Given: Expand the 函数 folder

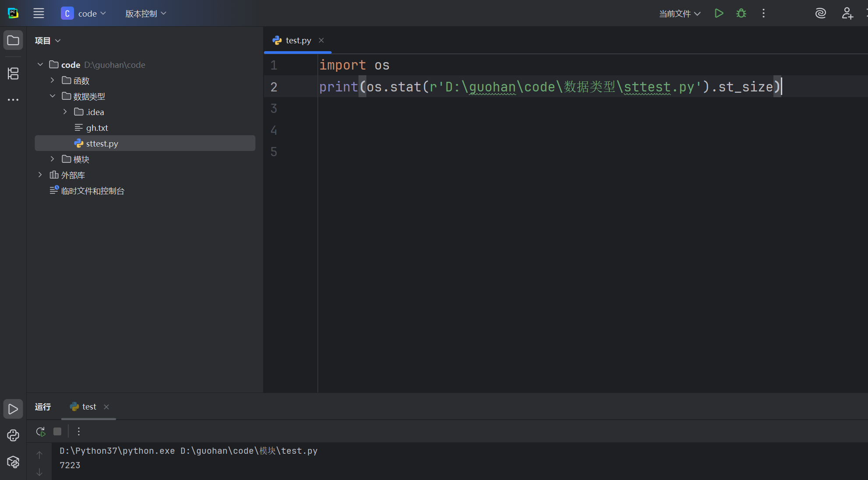Looking at the screenshot, I should 53,81.
